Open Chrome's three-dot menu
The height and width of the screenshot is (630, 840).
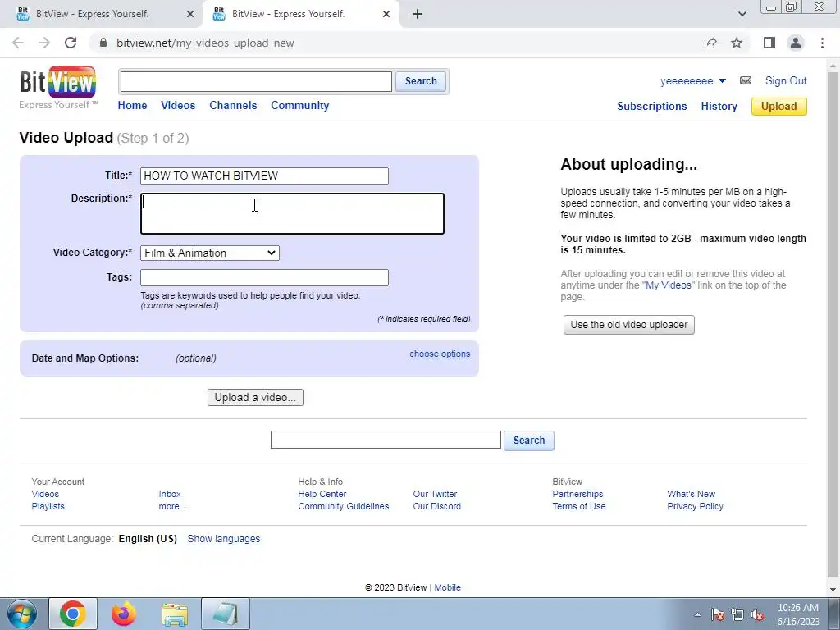click(x=822, y=43)
